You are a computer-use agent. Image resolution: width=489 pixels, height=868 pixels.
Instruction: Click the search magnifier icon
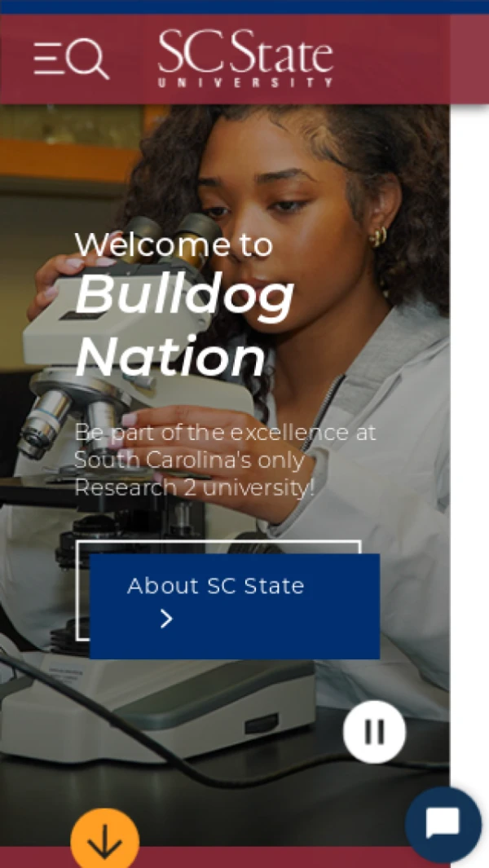point(89,59)
